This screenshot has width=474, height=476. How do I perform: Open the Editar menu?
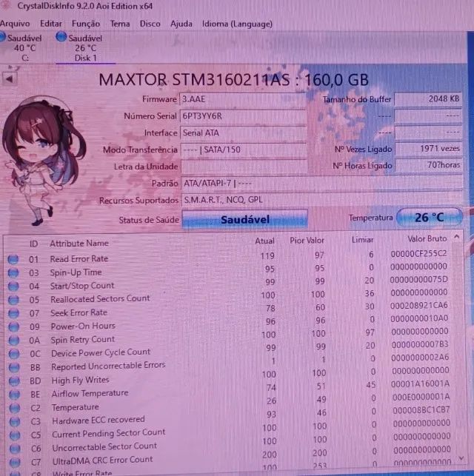pyautogui.click(x=50, y=24)
